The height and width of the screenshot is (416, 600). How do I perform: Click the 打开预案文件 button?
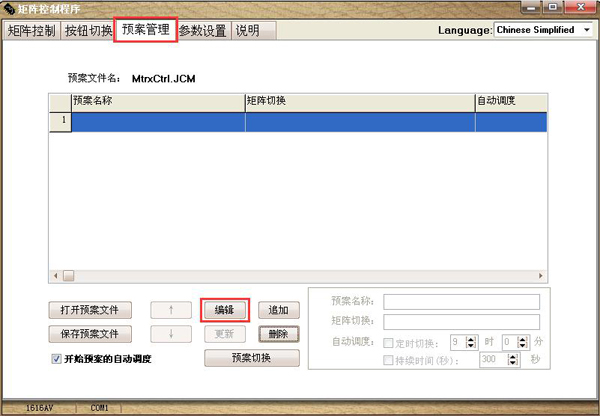pyautogui.click(x=90, y=310)
